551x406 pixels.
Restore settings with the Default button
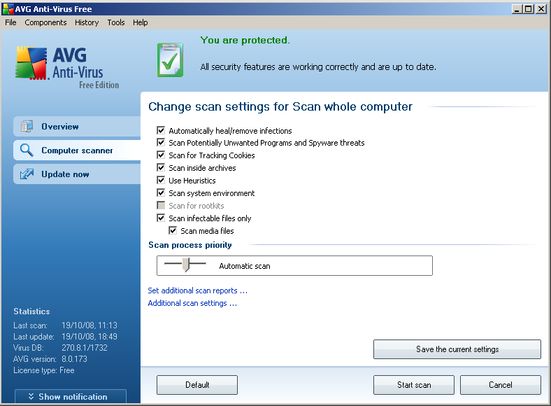pyautogui.click(x=197, y=385)
